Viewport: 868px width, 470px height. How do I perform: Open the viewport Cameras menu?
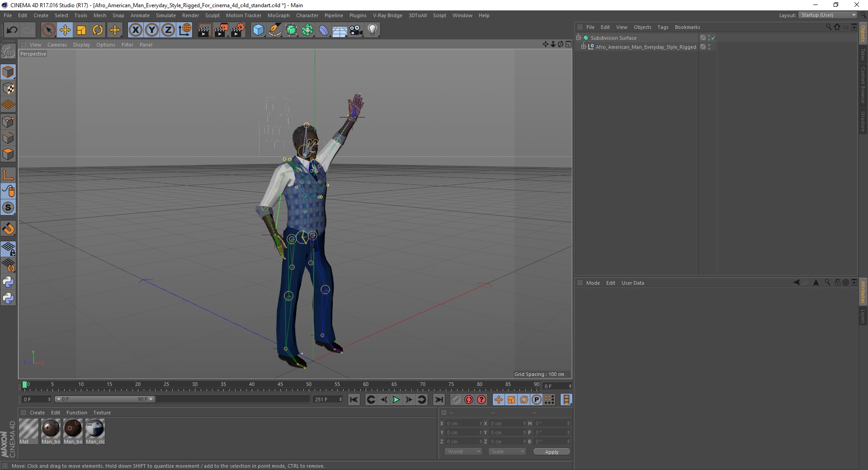coord(57,45)
